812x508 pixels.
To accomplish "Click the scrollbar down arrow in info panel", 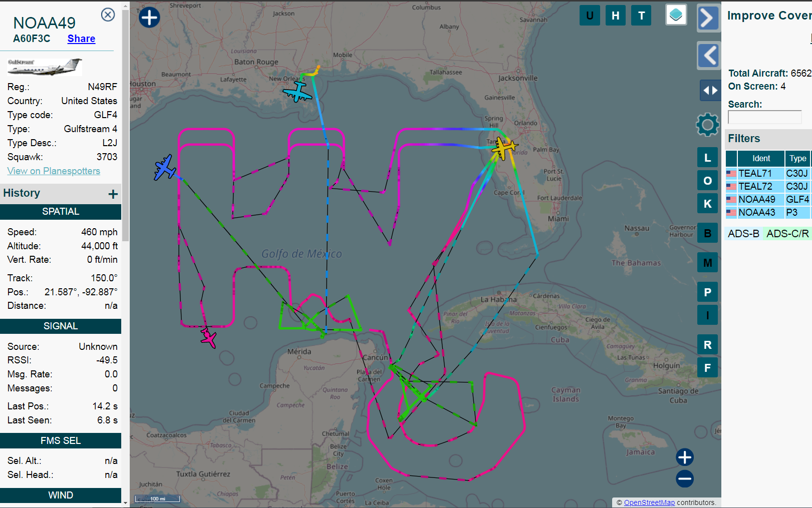I will (126, 503).
